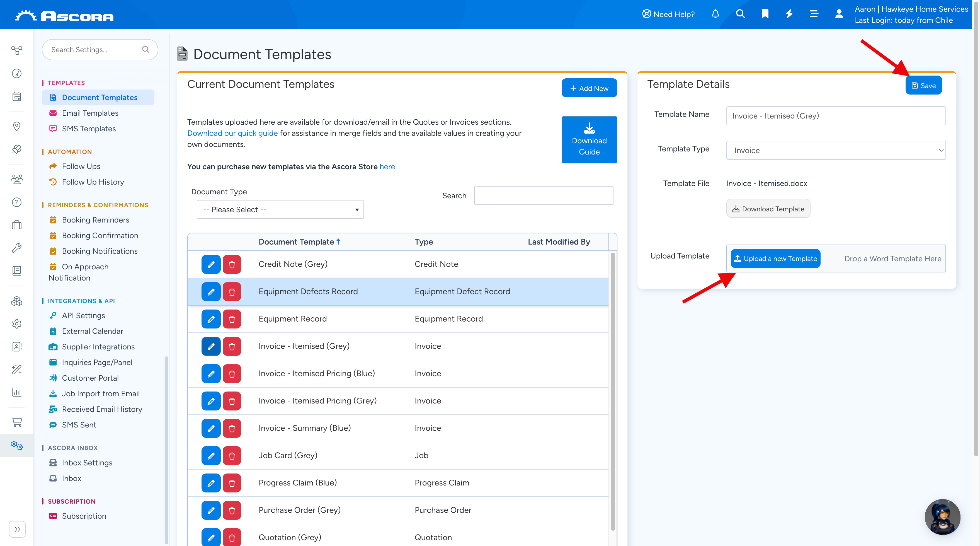The image size is (980, 546).
Task: Go to Booking Reminders settings
Action: [96, 220]
